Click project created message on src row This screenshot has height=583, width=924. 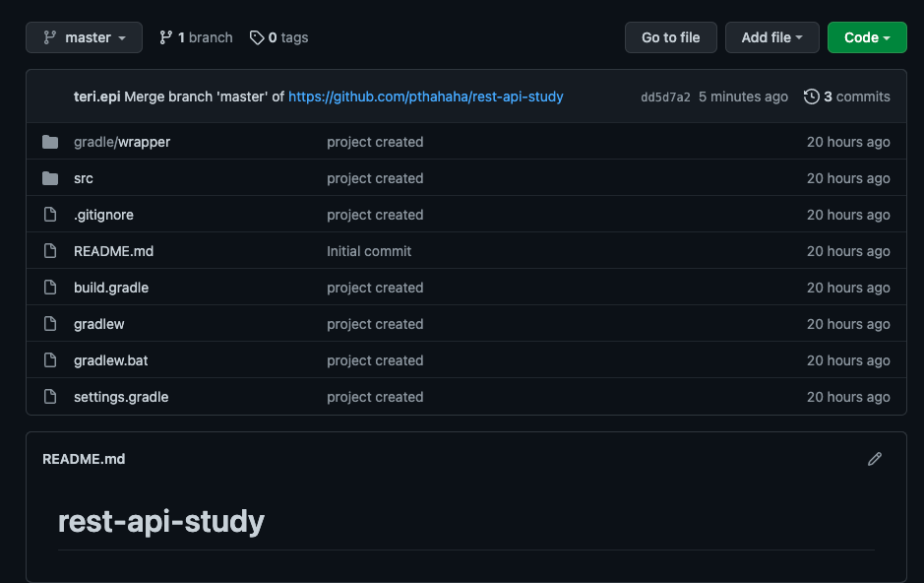point(375,178)
